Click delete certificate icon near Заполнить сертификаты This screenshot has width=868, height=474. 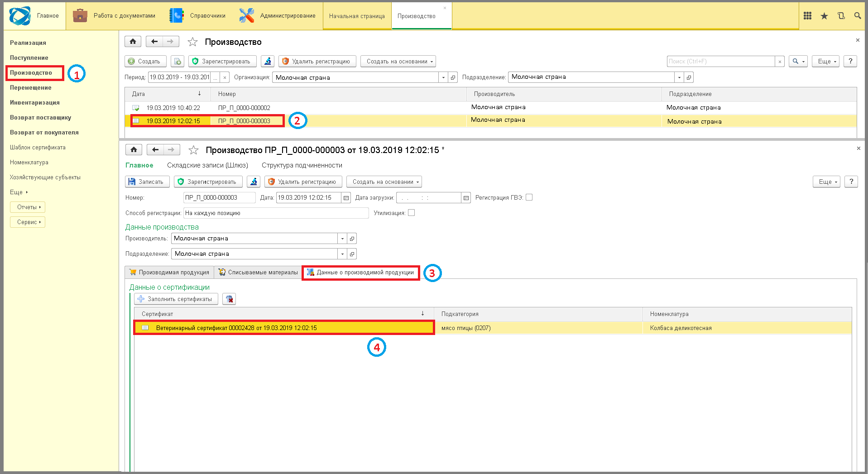click(x=229, y=299)
